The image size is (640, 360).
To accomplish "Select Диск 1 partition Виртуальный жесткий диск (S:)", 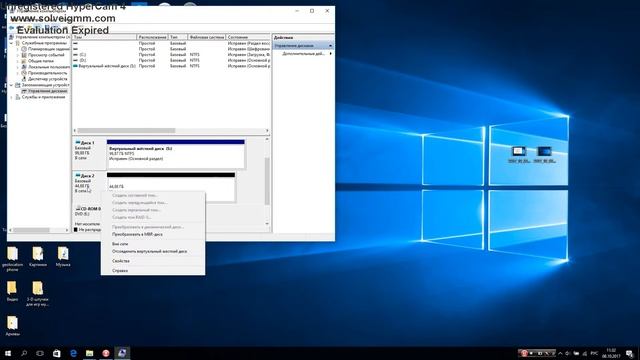I will point(176,154).
